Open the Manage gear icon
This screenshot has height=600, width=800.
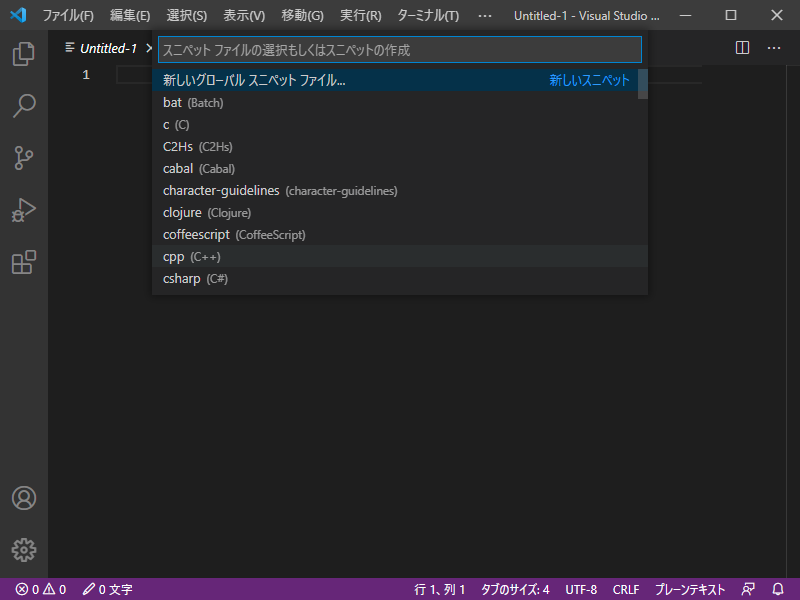pyautogui.click(x=23, y=550)
